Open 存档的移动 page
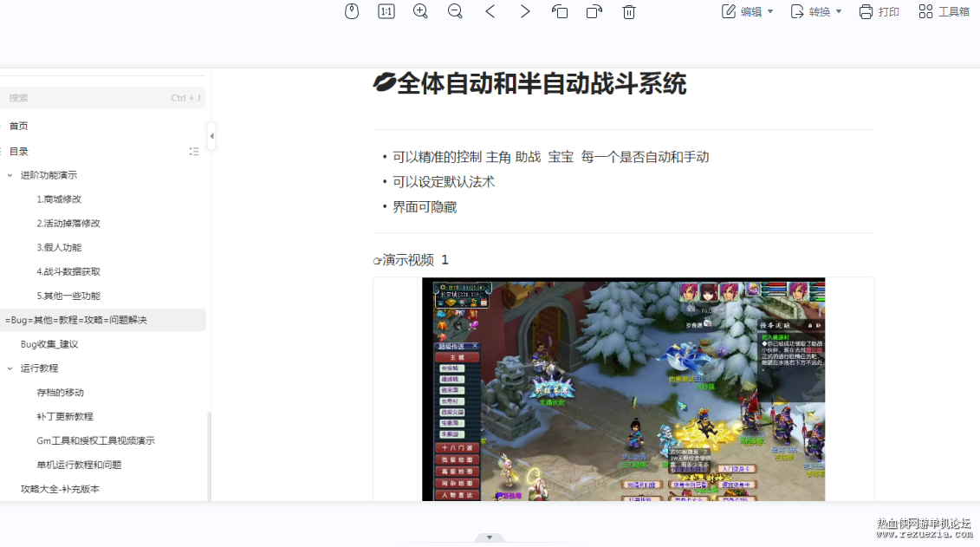The width and height of the screenshot is (980, 547). tap(60, 392)
